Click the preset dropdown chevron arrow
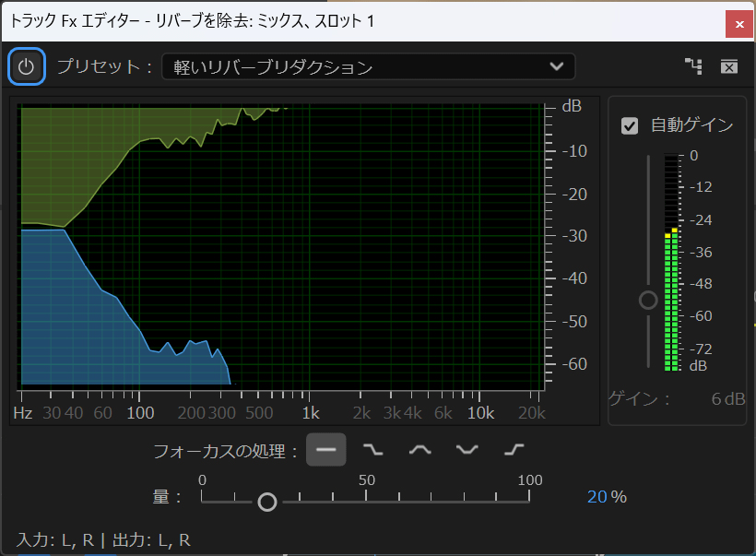The width and height of the screenshot is (756, 556). click(x=556, y=66)
